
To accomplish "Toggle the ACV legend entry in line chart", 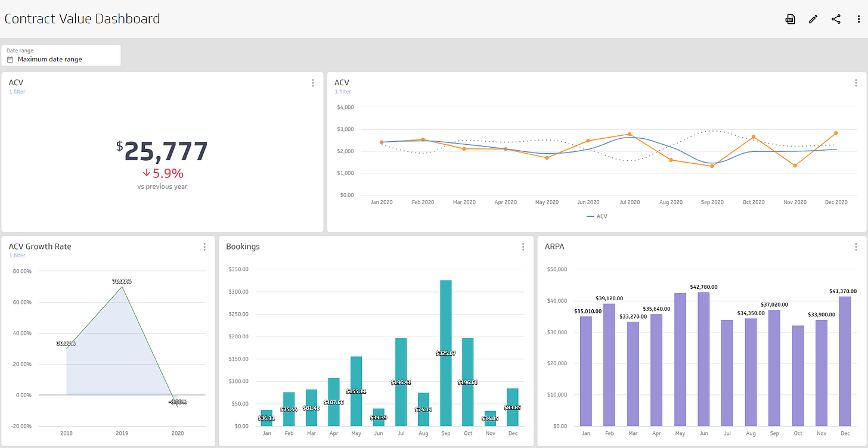I will [597, 216].
